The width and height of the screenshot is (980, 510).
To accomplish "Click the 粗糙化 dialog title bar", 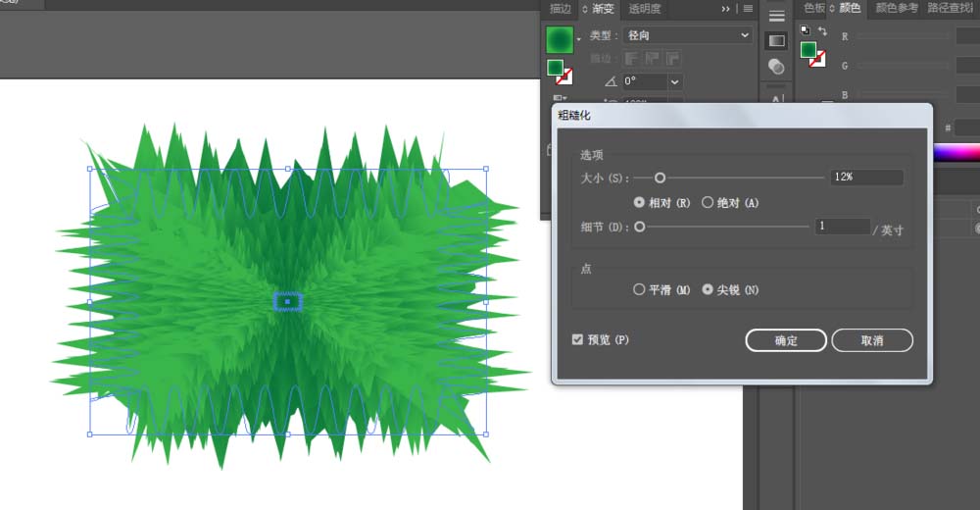I will 742,115.
